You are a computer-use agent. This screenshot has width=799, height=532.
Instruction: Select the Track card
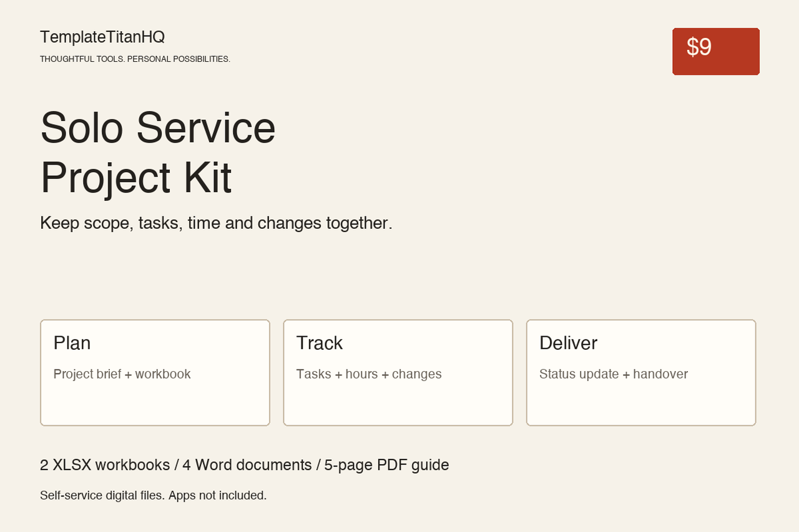click(398, 373)
